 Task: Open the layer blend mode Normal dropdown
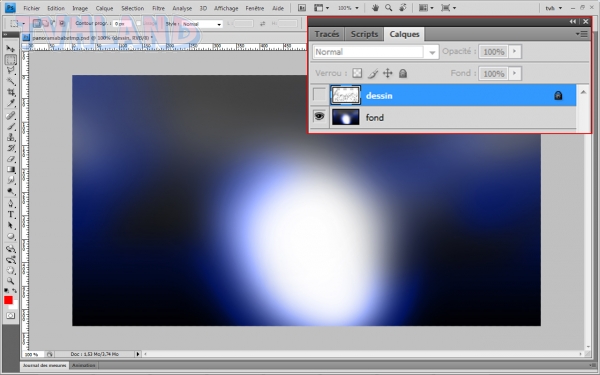coord(375,52)
